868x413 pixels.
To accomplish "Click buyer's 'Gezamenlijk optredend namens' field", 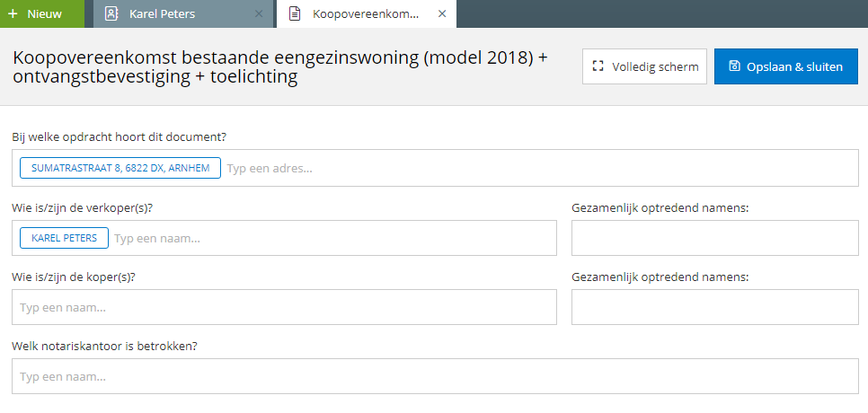I will pyautogui.click(x=714, y=307).
